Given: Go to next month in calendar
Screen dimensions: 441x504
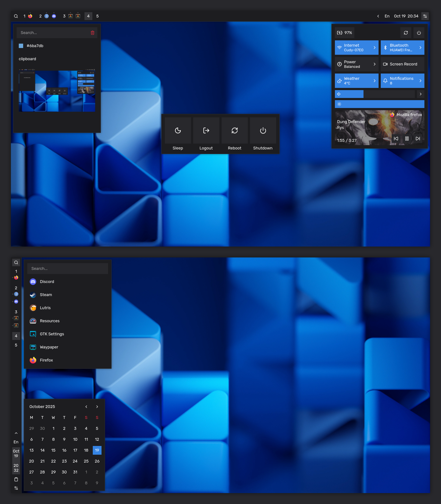Looking at the screenshot, I should [97, 407].
